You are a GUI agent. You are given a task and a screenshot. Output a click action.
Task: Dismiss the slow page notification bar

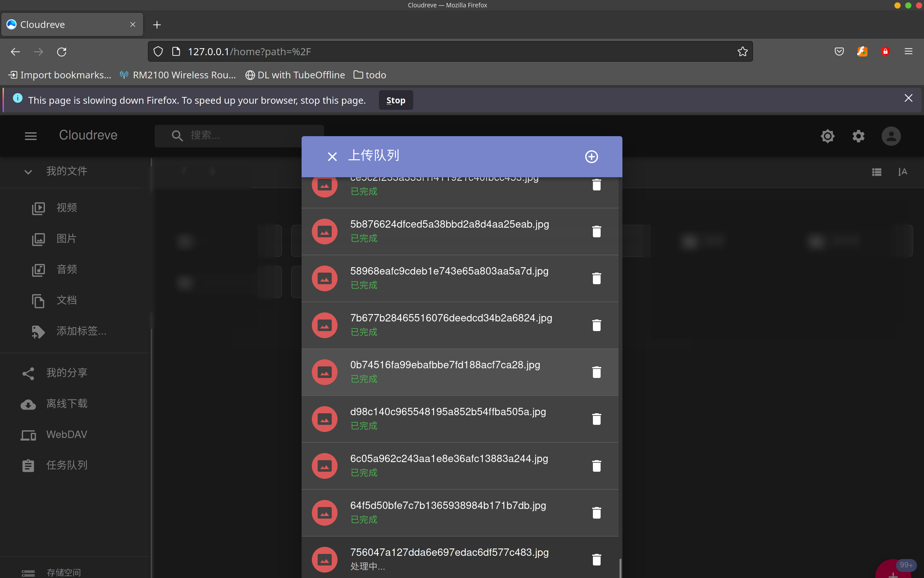click(908, 98)
